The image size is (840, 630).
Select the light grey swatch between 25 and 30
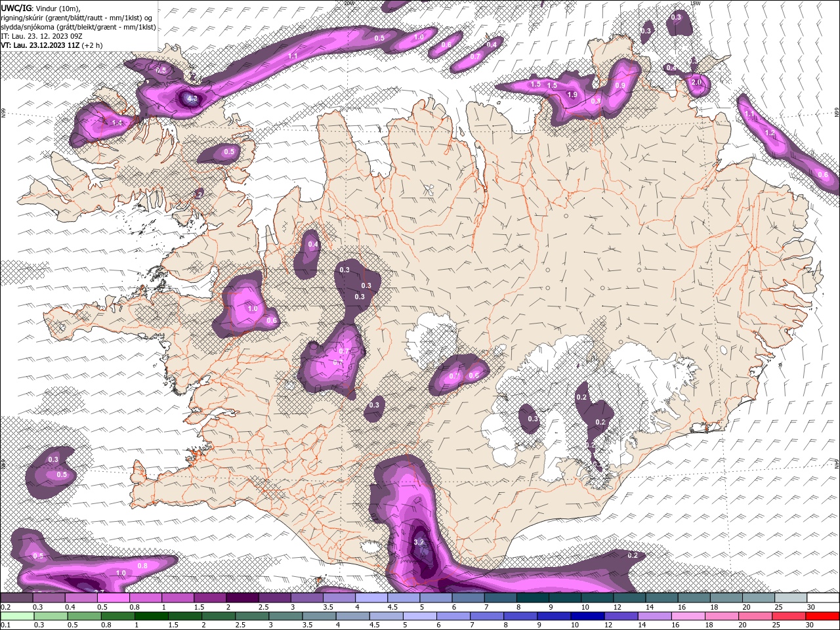(x=791, y=598)
